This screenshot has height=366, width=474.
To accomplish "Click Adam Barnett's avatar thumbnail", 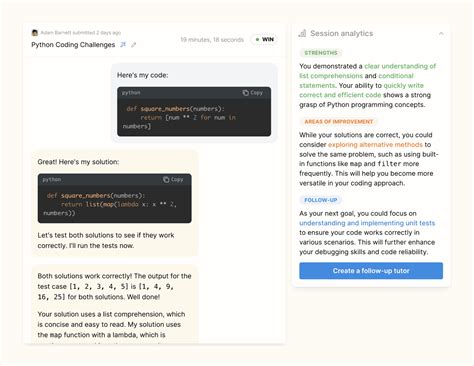I will 35,33.
